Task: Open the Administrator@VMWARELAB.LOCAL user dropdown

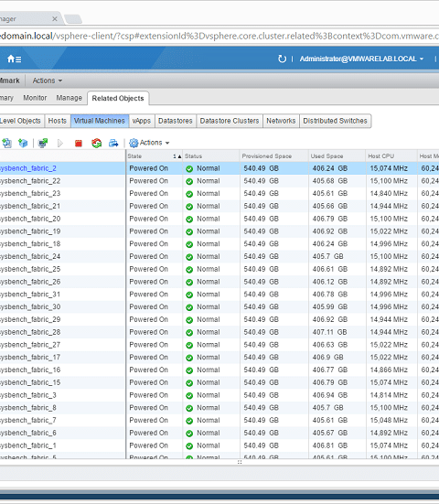Action: coord(361,59)
